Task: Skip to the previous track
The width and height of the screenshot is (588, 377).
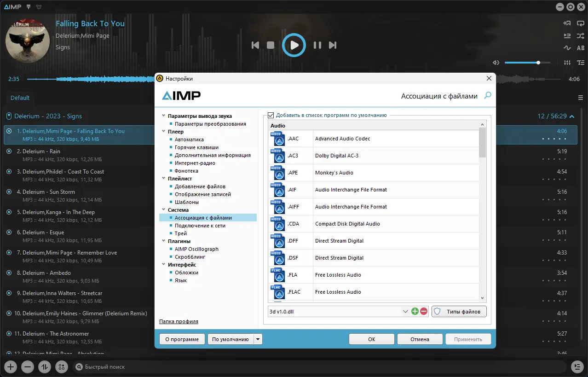Action: click(x=255, y=45)
